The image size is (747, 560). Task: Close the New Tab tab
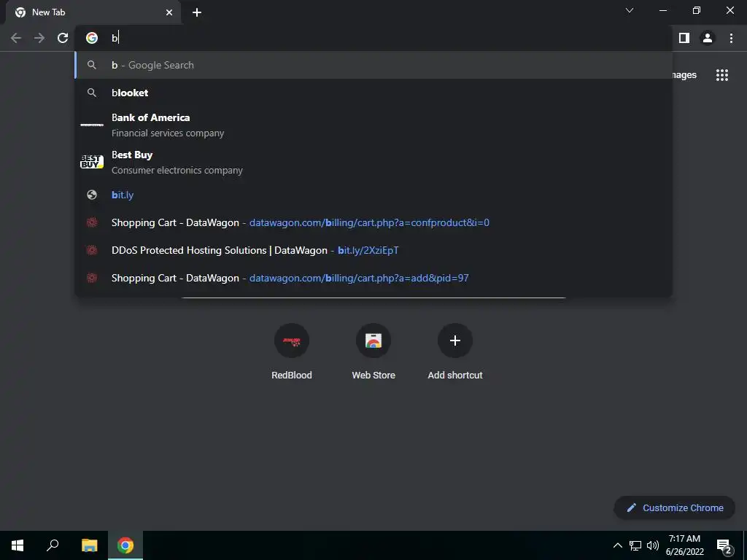point(169,12)
